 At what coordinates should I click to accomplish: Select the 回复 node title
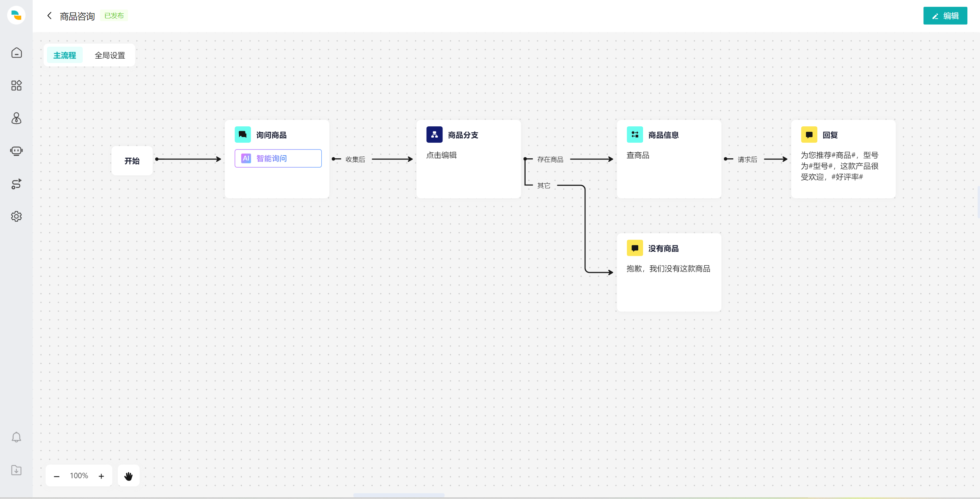tap(830, 135)
